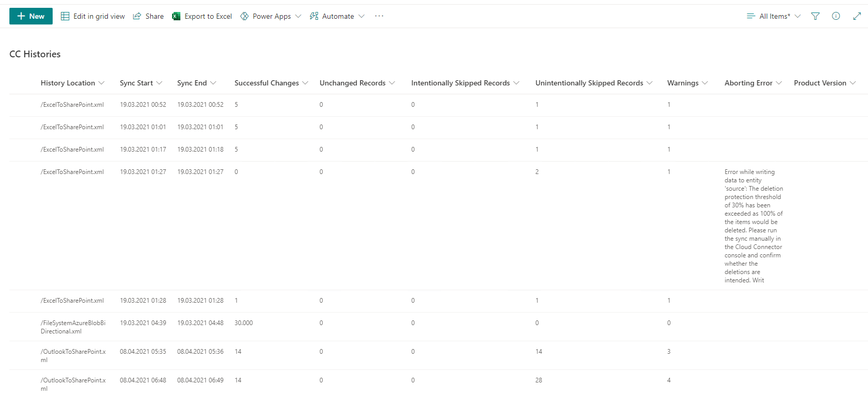Open Edit in grid view
This screenshot has height=397, width=868.
coord(93,16)
